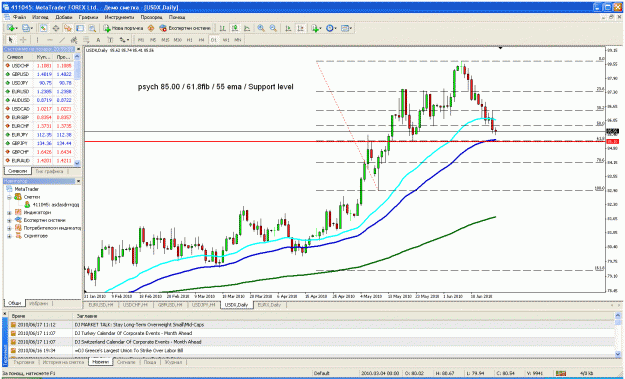Select the EURJPY row in Market Watch
This screenshot has height=379, width=625.
point(39,134)
